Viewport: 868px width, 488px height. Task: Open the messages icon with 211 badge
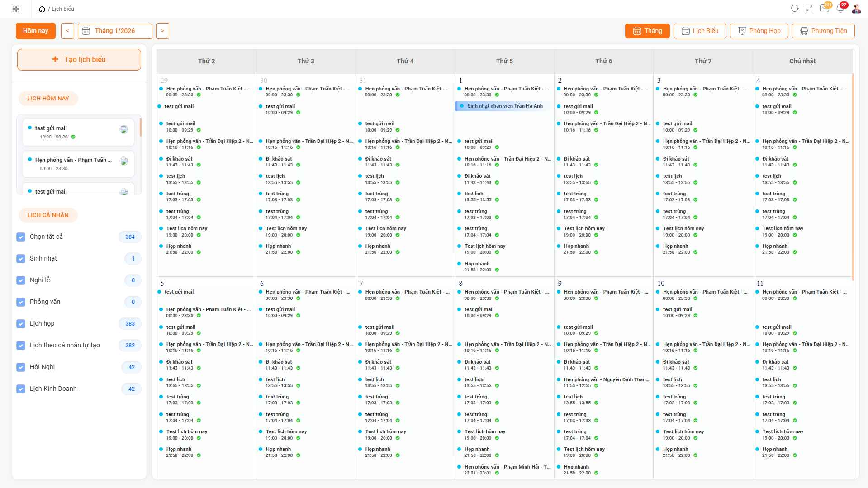[x=825, y=9]
